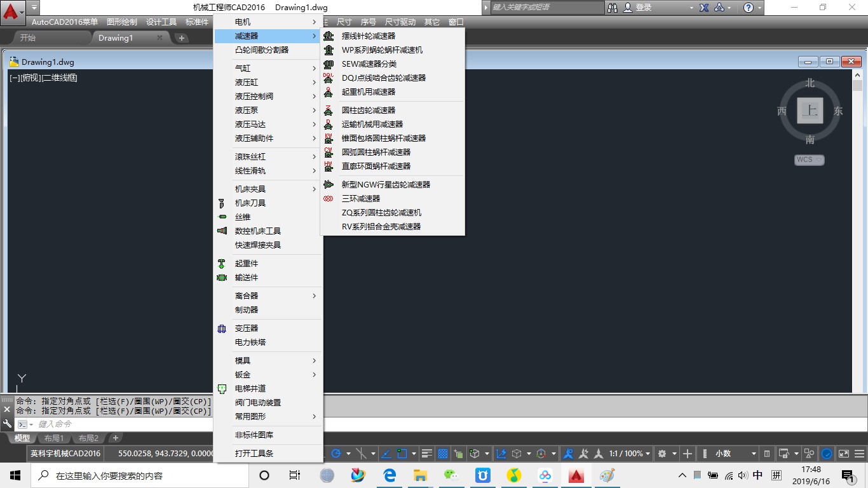Screen dimensions: 868x488
Task: Open the 1:1 / 100% annotation scale dropdown
Action: pyautogui.click(x=630, y=454)
